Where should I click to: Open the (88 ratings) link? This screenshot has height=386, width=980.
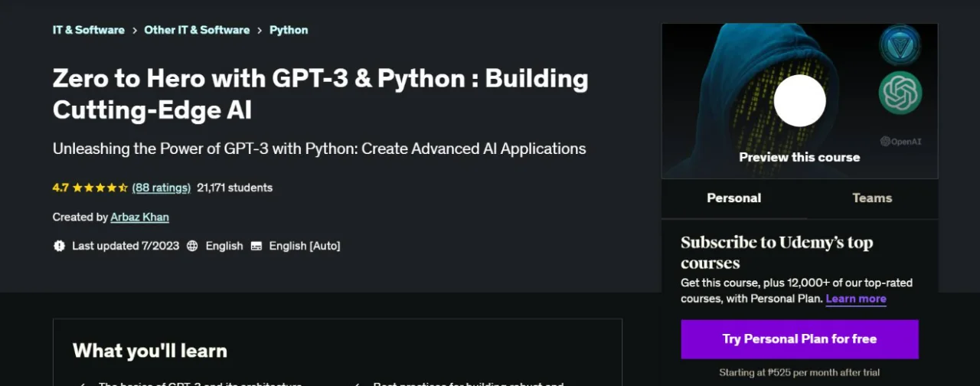tap(161, 188)
